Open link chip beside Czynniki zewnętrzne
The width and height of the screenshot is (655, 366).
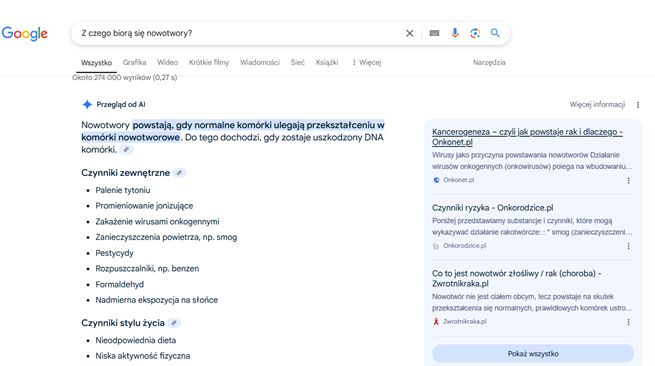pos(179,173)
